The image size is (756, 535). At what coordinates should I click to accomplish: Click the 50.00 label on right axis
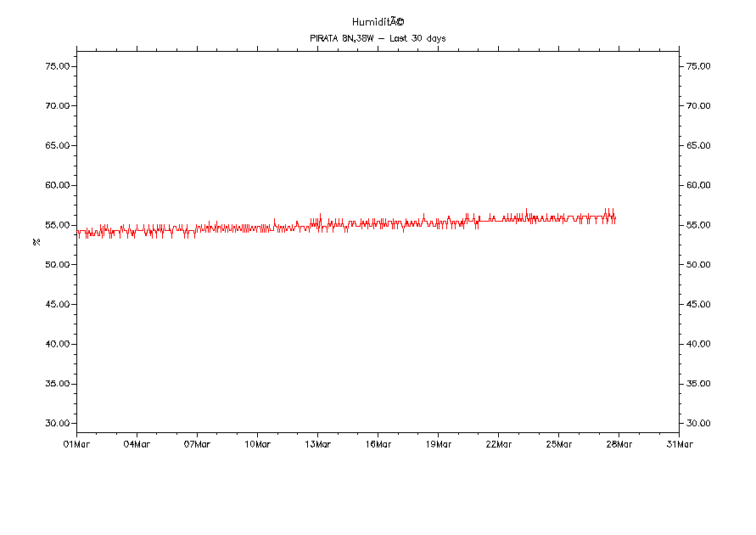pyautogui.click(x=698, y=265)
